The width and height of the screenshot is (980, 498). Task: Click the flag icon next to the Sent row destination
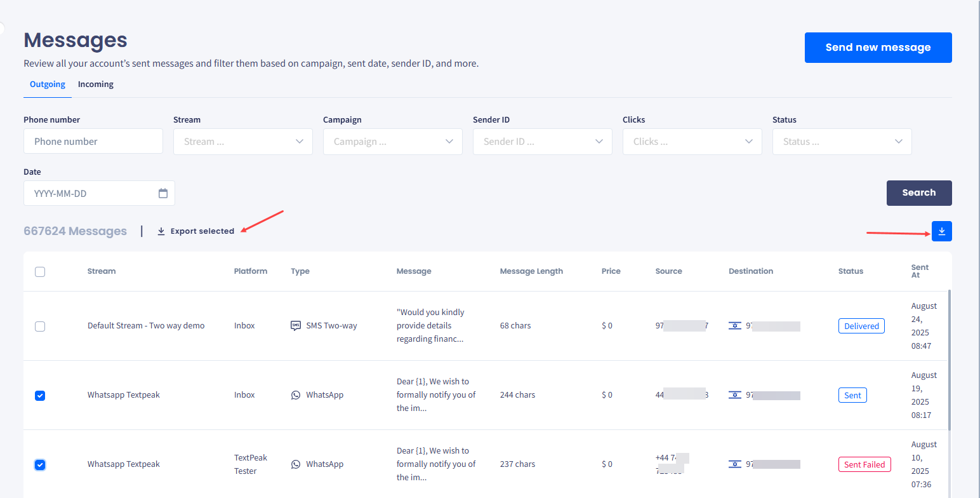pos(735,394)
